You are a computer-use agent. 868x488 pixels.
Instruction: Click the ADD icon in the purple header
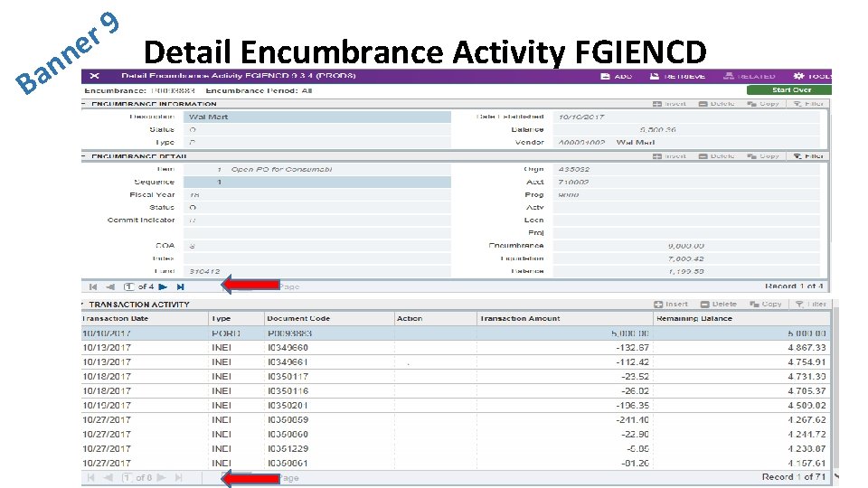point(616,76)
